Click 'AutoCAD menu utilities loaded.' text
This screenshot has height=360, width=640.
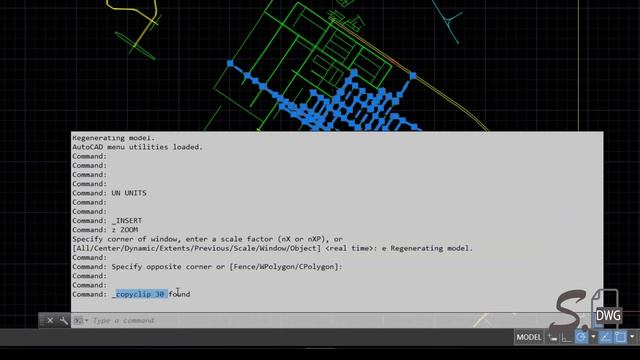[x=138, y=147]
